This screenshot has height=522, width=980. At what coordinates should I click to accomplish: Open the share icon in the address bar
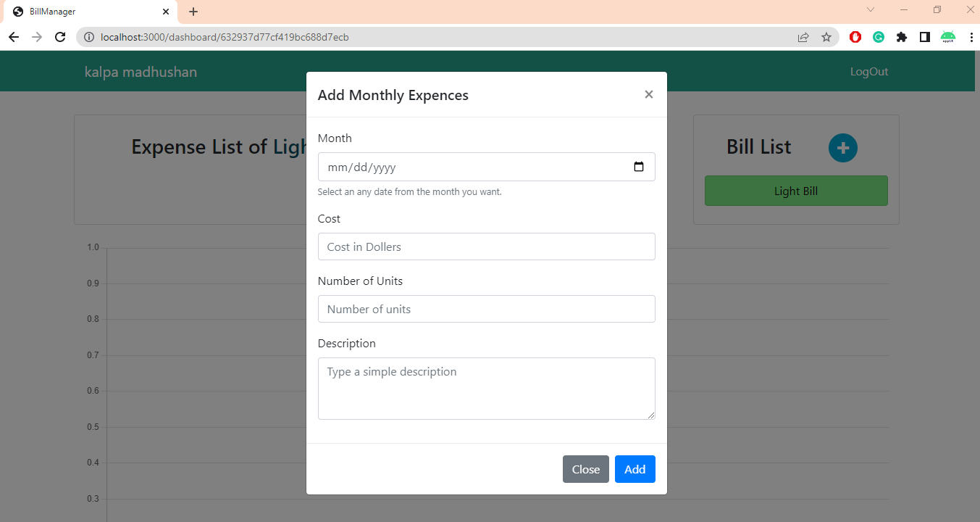pyautogui.click(x=803, y=37)
